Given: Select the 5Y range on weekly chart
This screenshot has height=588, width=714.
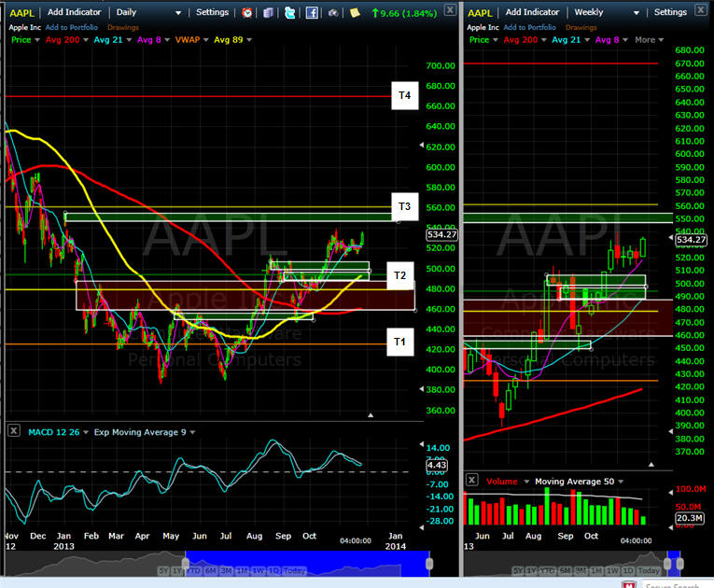Looking at the screenshot, I should coord(517,570).
